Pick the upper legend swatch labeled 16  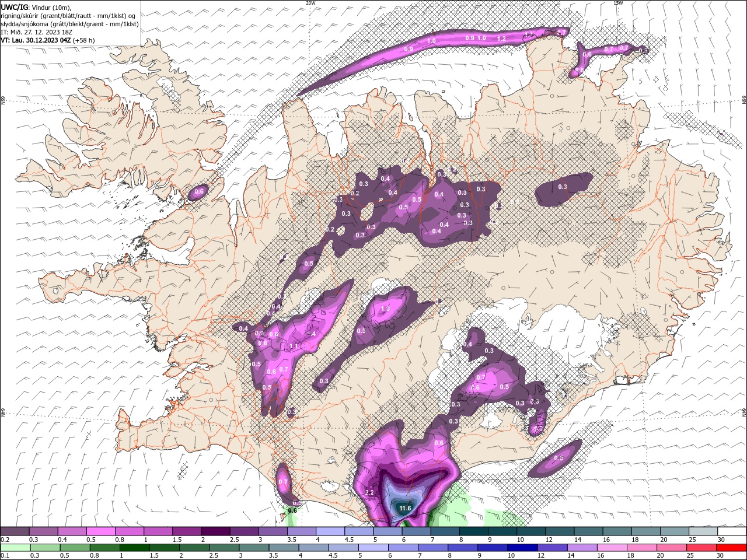[x=617, y=531]
